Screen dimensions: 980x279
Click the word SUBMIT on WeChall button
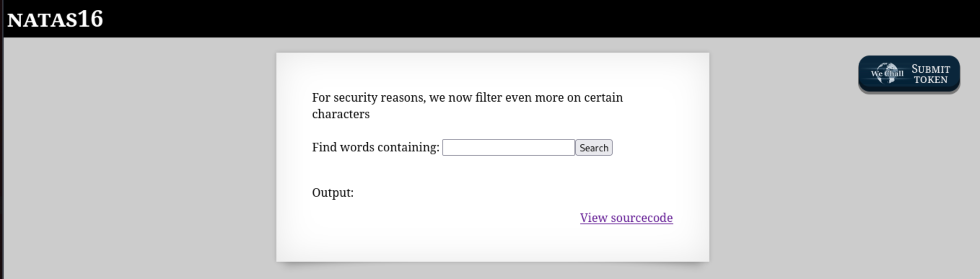coord(931,69)
